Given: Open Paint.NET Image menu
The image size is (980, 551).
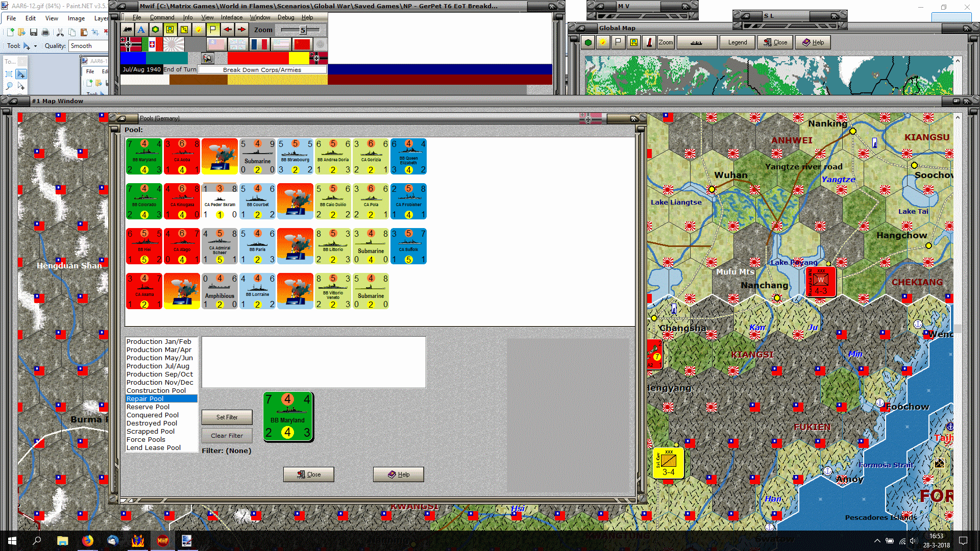Looking at the screenshot, I should point(76,18).
